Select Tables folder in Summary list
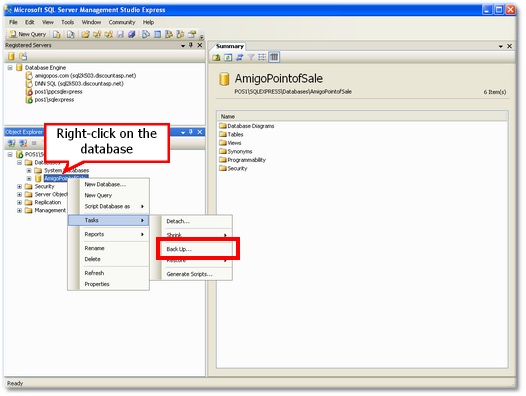The image size is (526, 396). [231, 134]
